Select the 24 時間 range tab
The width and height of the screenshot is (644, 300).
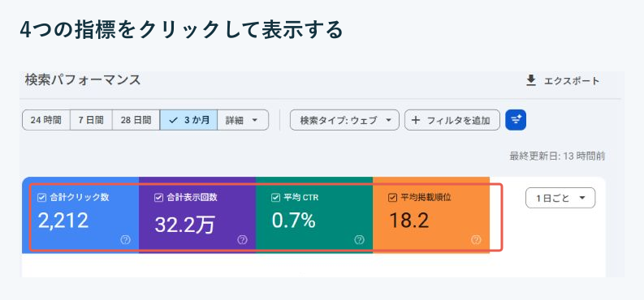click(x=46, y=120)
